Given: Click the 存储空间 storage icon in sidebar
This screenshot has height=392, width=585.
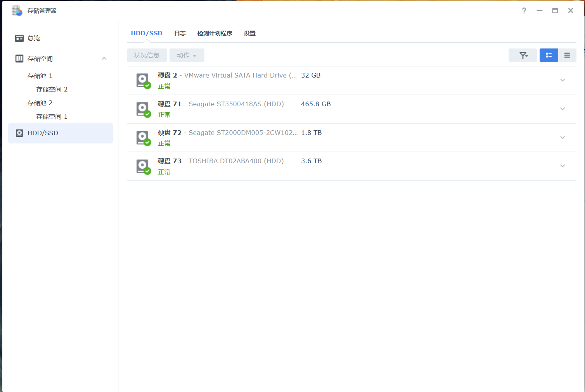Looking at the screenshot, I should pos(19,59).
